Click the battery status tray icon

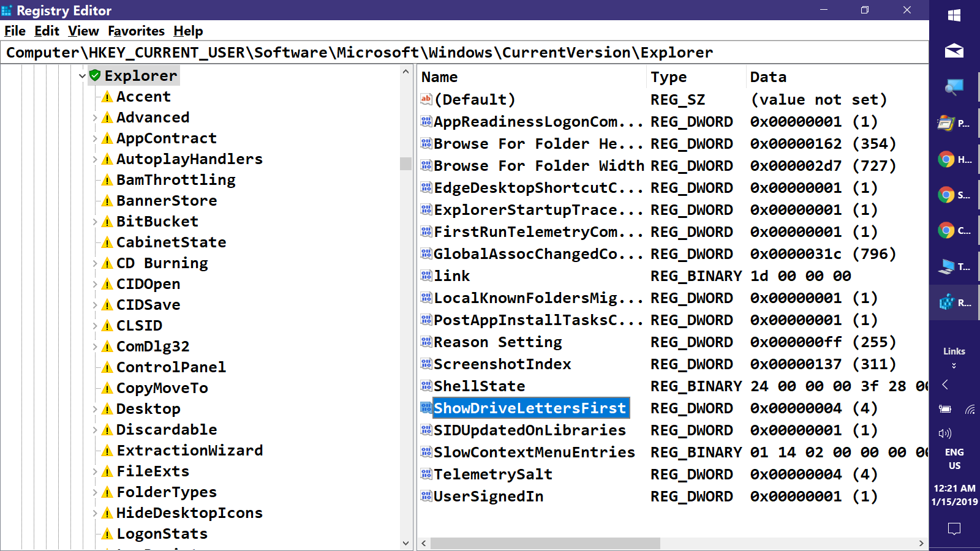tap(945, 409)
